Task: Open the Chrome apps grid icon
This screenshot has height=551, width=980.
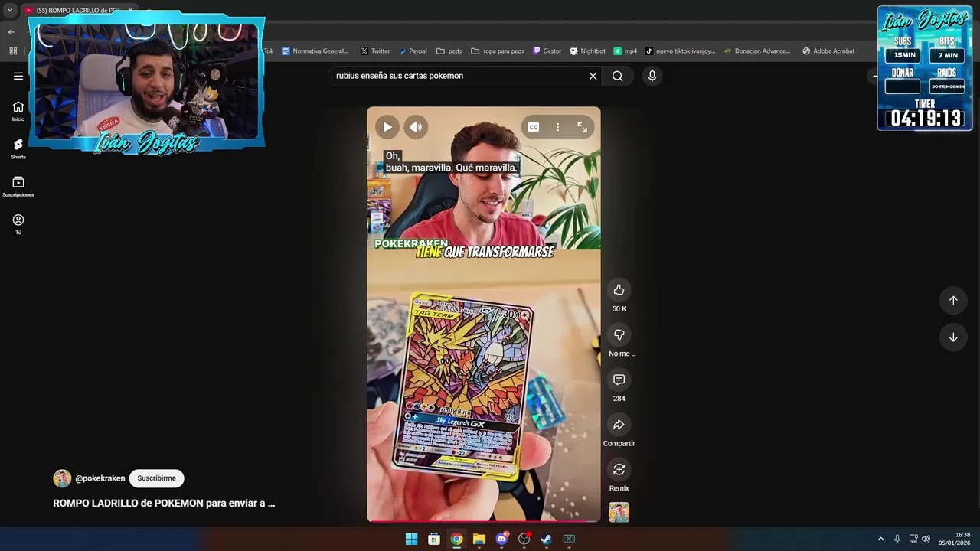Action: (x=13, y=51)
